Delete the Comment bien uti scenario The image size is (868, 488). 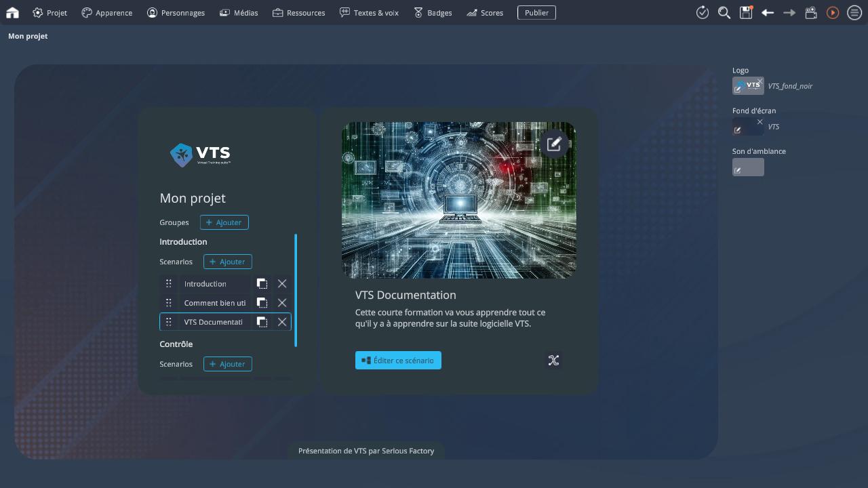coord(282,303)
